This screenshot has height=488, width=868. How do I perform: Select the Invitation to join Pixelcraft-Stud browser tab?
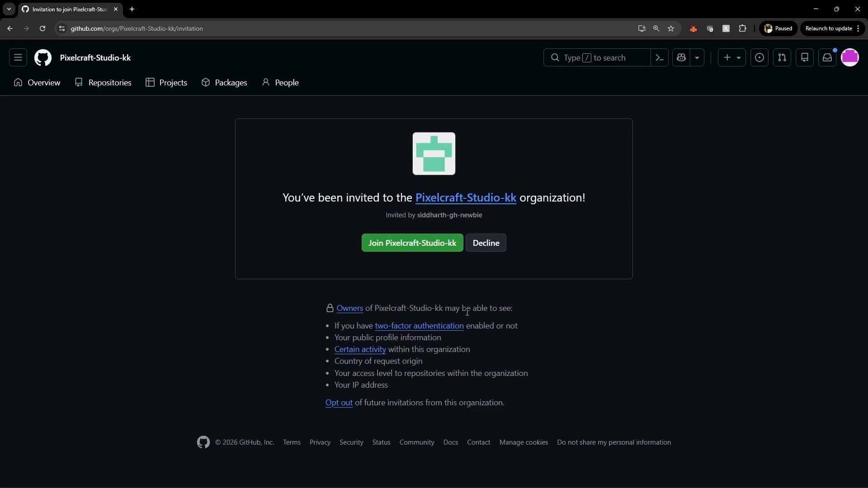[70, 9]
